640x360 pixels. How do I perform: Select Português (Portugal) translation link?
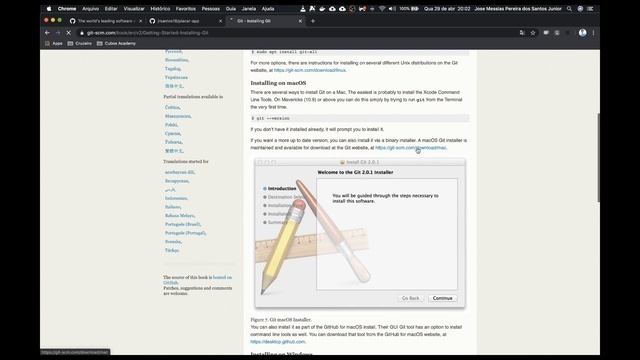coord(186,233)
